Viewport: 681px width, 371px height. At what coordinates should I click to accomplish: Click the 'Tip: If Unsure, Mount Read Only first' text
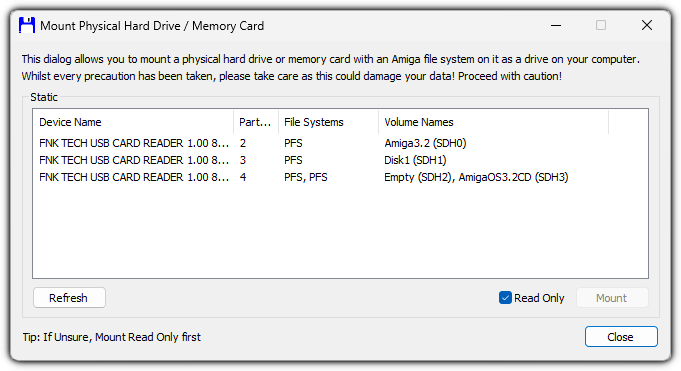[112, 337]
